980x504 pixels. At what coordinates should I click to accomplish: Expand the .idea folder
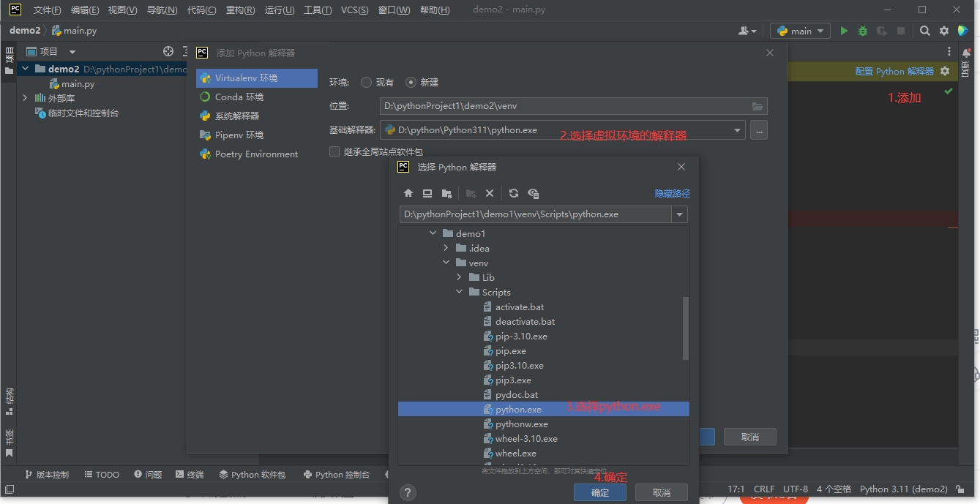pos(446,248)
